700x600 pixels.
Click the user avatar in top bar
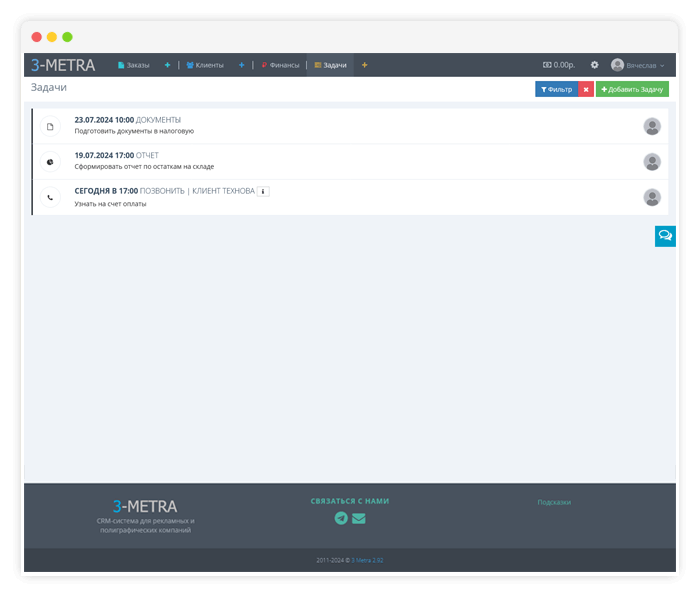617,65
